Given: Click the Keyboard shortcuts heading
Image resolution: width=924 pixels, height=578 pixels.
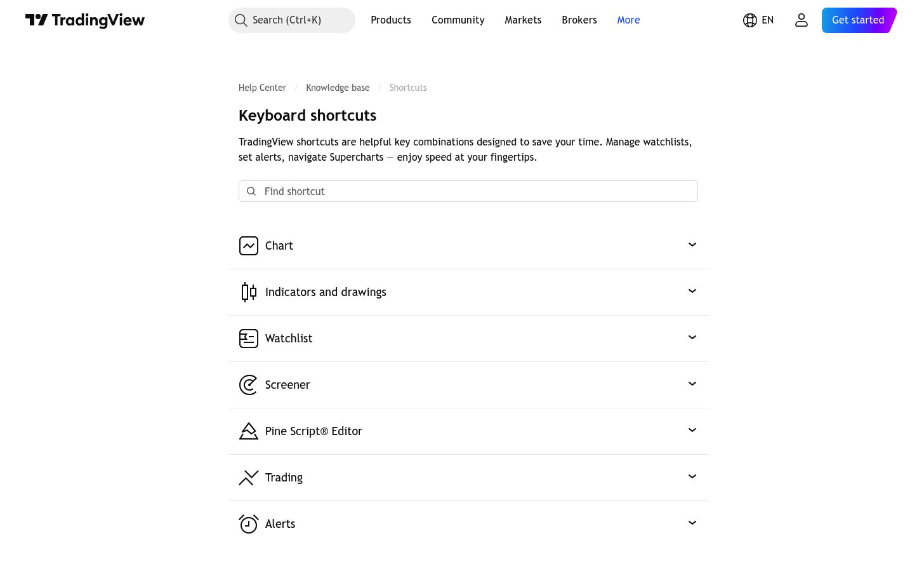Looking at the screenshot, I should tap(308, 116).
